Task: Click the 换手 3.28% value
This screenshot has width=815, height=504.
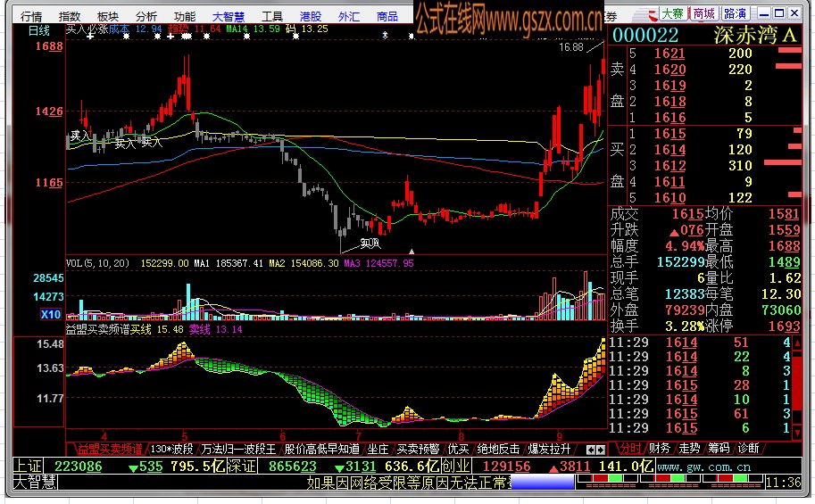Action: tap(685, 326)
